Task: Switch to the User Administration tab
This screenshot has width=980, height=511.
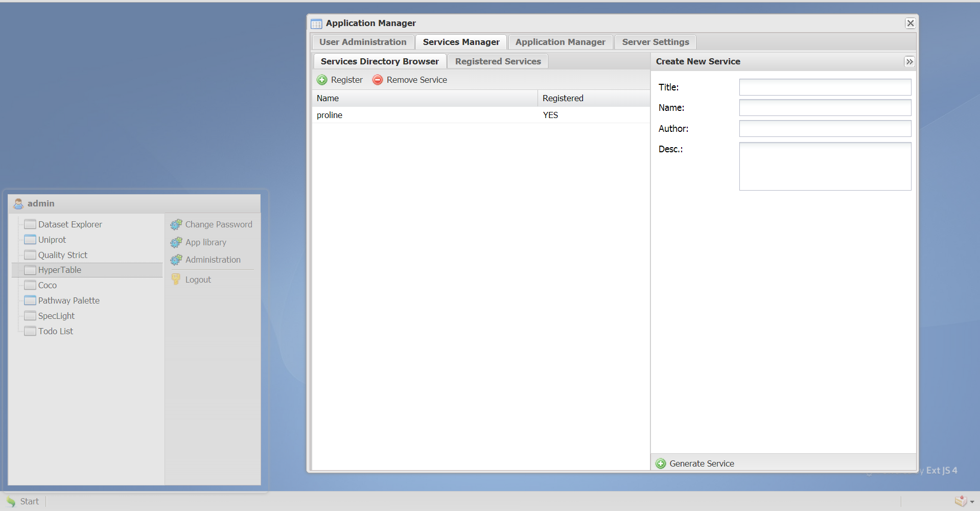Action: click(363, 42)
